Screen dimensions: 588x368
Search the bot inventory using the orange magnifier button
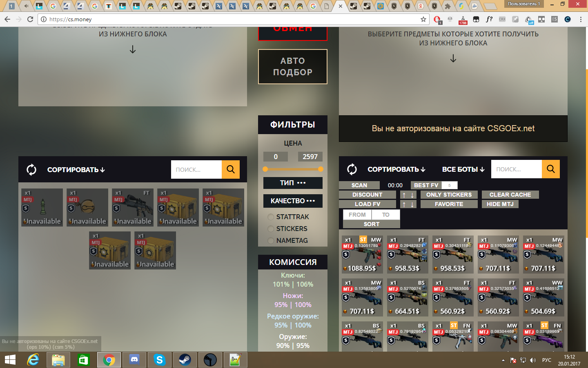(551, 169)
